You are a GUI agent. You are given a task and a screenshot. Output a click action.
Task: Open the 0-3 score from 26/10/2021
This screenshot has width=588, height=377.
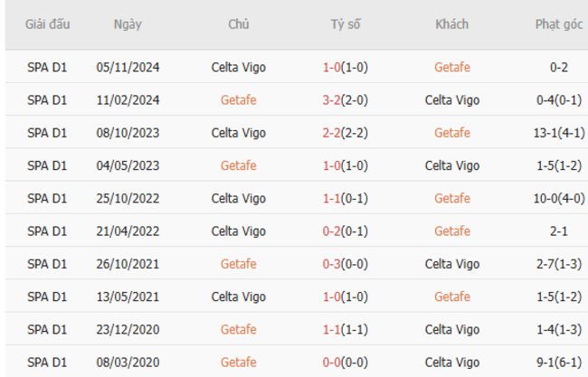coord(333,264)
